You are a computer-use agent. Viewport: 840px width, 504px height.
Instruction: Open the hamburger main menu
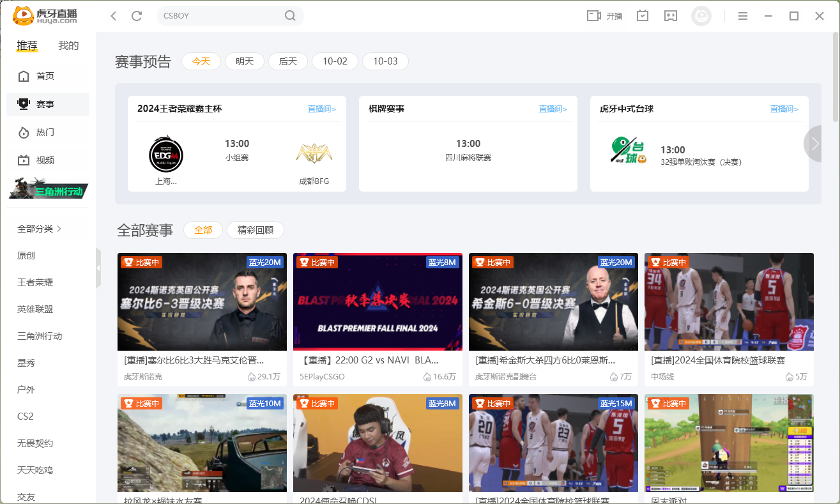tap(743, 16)
